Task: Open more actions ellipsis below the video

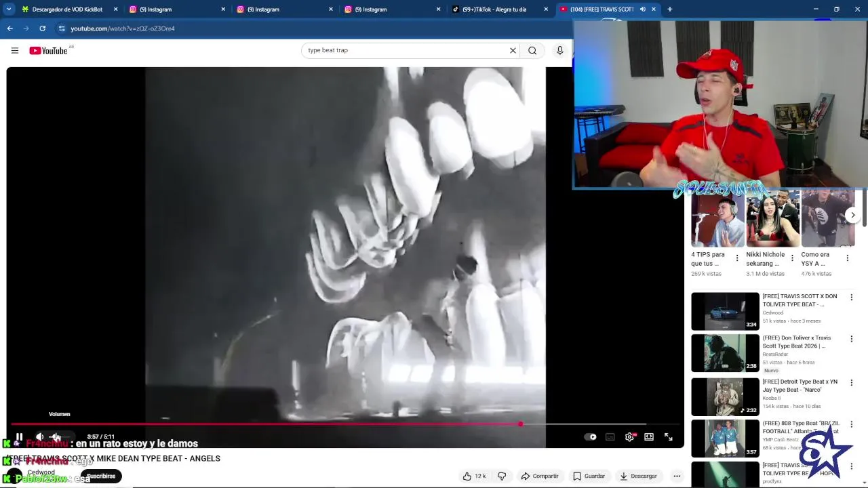Action: (677, 476)
